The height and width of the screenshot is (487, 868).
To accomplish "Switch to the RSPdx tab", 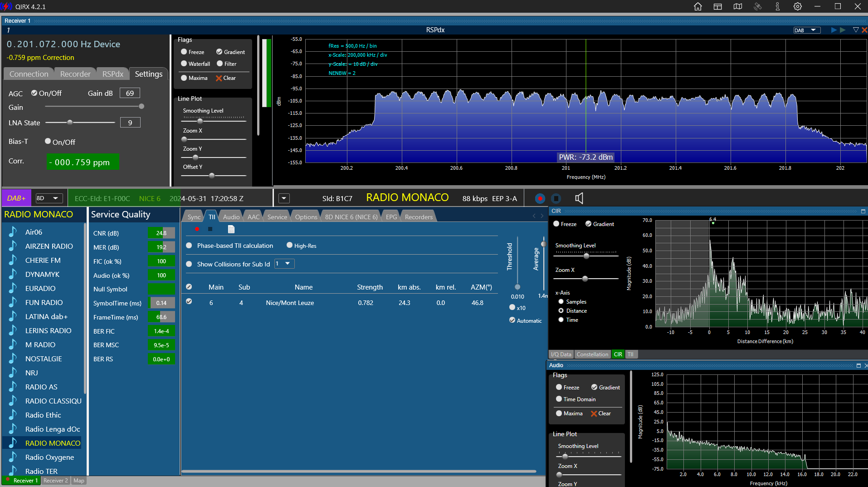I will tap(113, 74).
